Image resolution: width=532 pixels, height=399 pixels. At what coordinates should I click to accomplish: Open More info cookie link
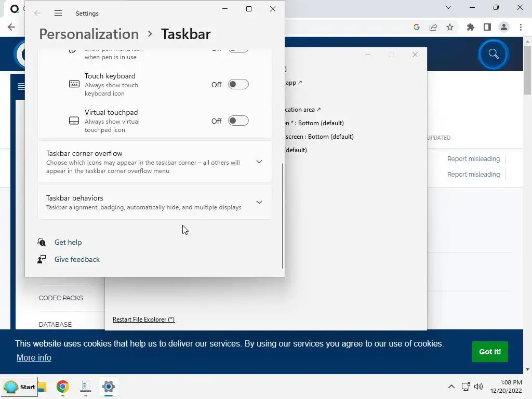click(x=34, y=357)
